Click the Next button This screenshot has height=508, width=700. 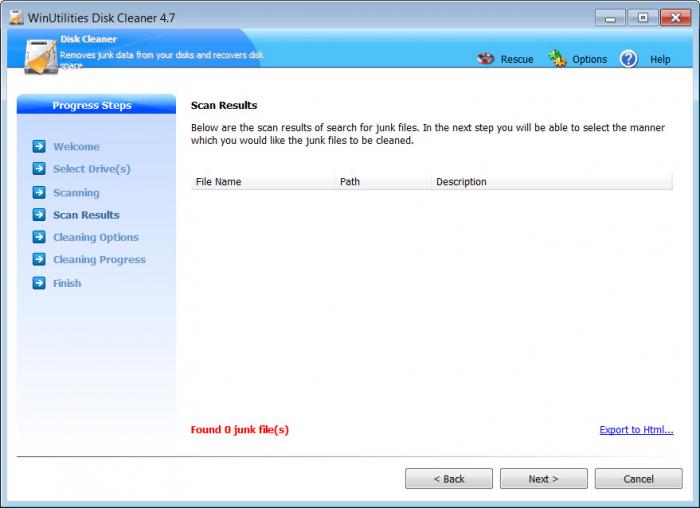(x=543, y=479)
